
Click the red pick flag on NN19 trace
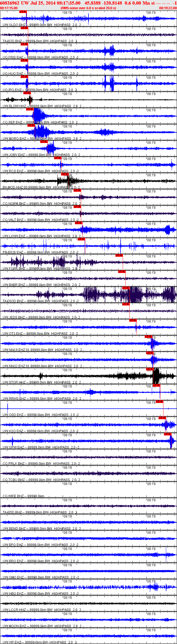coord(148,337)
